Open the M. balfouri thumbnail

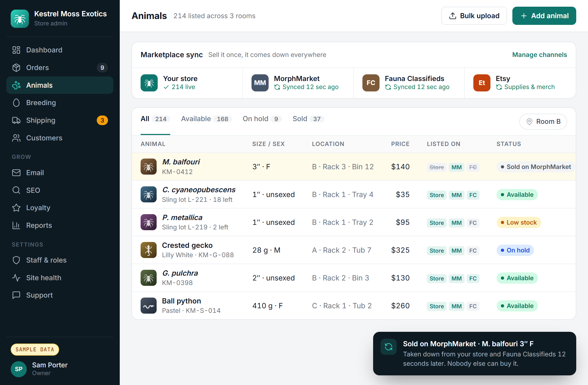(x=149, y=167)
